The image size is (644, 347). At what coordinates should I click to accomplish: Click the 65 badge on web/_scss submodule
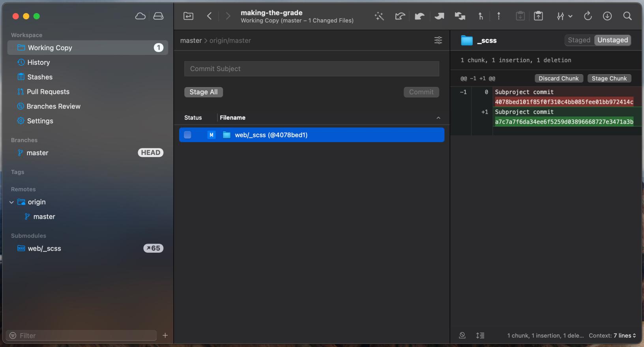(153, 248)
